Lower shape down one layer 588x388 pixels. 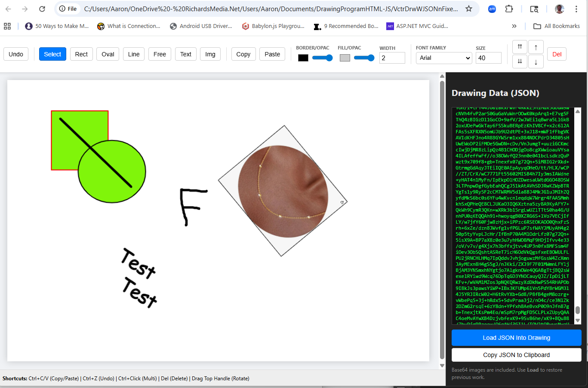tap(536, 61)
